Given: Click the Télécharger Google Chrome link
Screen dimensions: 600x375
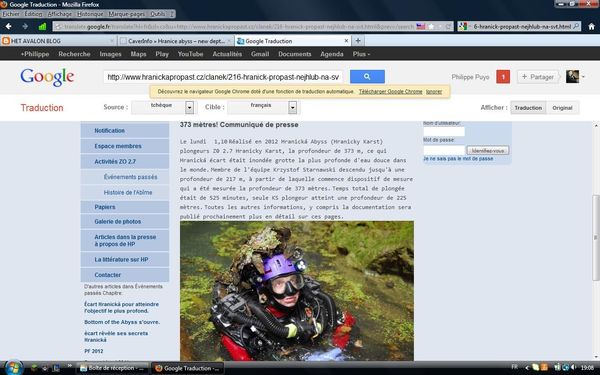Looking at the screenshot, I should click(x=390, y=91).
